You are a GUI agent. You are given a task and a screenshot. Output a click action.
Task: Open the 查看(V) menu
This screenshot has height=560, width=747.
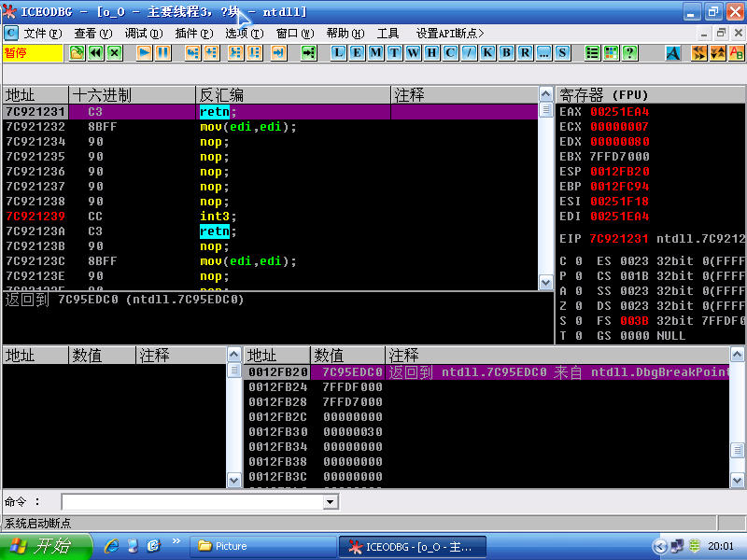pyautogui.click(x=92, y=34)
